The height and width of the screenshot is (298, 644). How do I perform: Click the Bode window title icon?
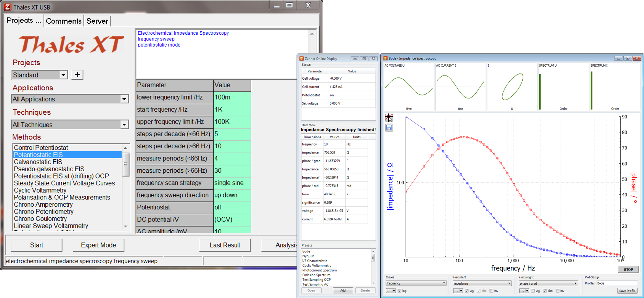click(385, 58)
